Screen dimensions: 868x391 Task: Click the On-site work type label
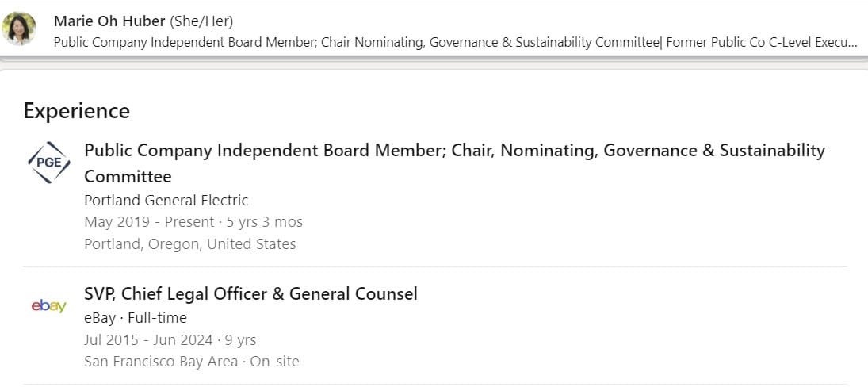[274, 362]
